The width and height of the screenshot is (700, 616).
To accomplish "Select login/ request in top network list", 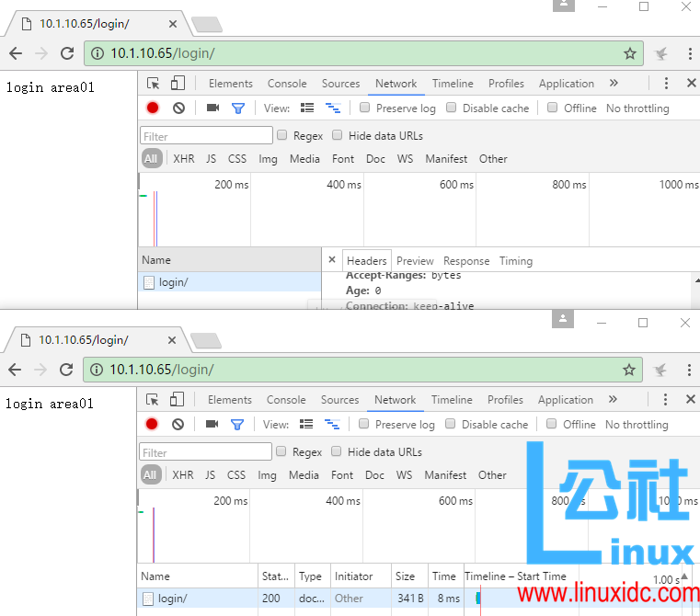I will click(x=230, y=282).
